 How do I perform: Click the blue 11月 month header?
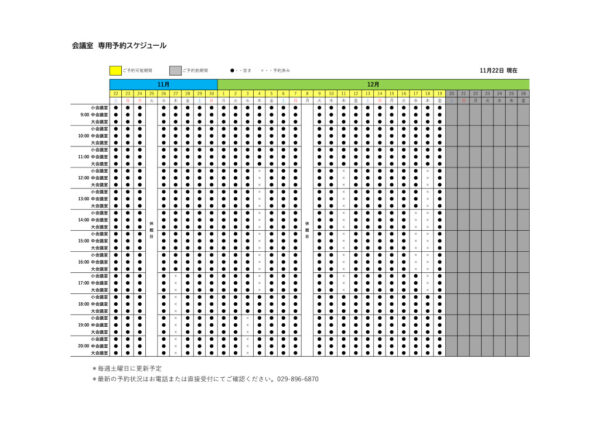point(164,84)
